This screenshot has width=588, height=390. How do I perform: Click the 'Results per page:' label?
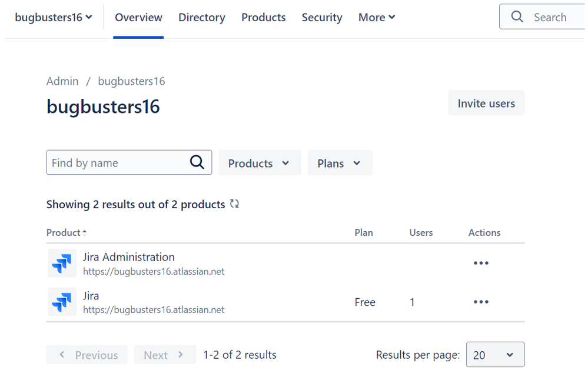point(418,355)
